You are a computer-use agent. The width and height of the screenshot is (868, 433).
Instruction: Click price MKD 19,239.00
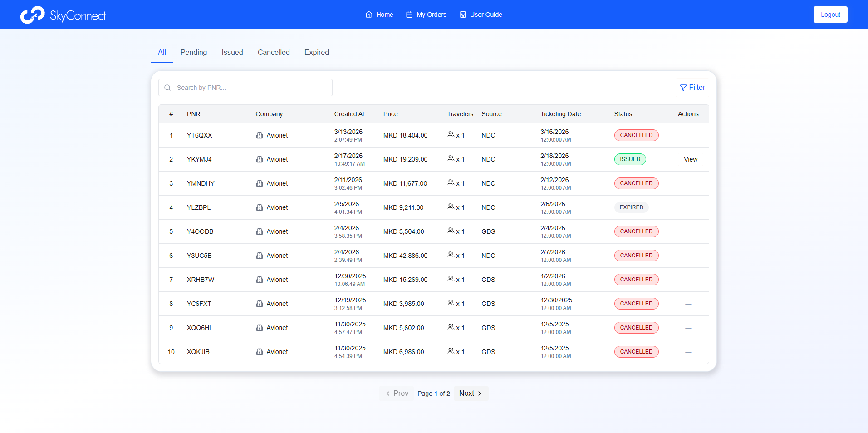[405, 159]
